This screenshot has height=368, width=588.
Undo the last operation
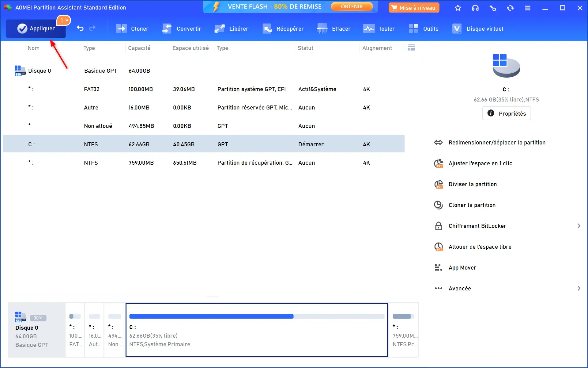(x=80, y=29)
